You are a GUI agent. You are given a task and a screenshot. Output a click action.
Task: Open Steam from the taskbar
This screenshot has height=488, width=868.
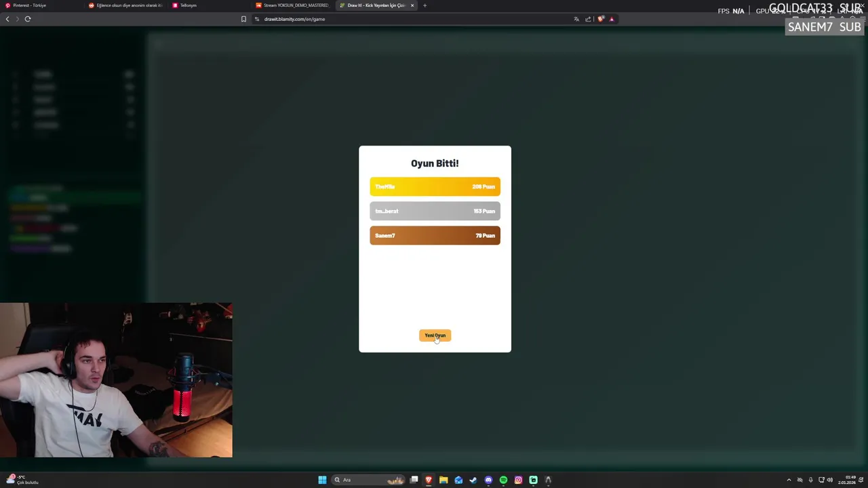(473, 480)
